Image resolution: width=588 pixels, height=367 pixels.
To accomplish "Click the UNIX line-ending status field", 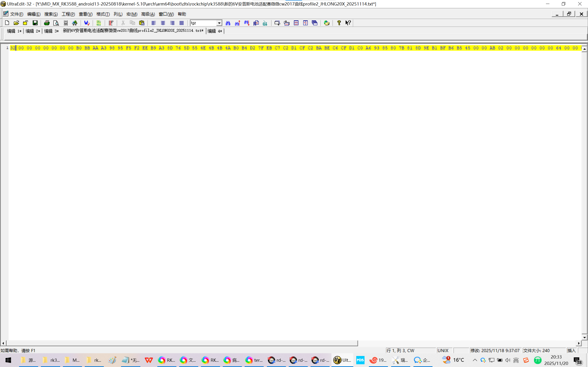I will point(443,350).
